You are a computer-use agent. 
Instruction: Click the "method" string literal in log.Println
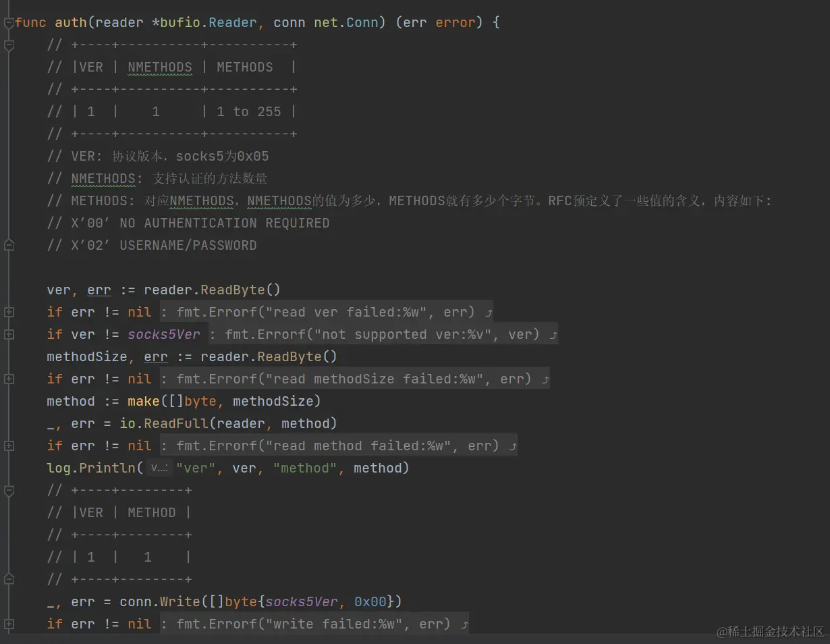[x=305, y=468]
